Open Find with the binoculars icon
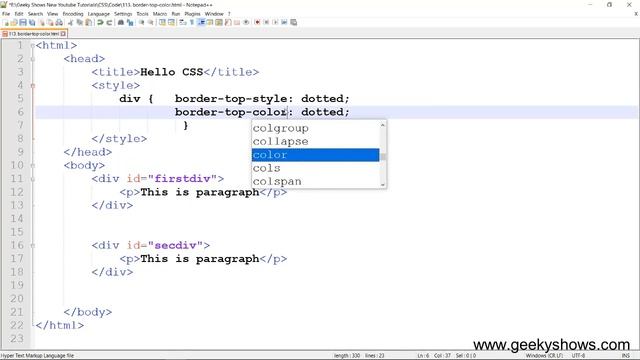The width and height of the screenshot is (640, 360). (x=121, y=22)
